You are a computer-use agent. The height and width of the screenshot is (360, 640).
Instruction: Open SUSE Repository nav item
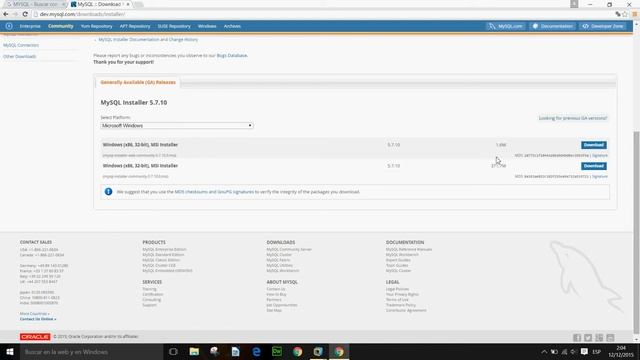click(174, 26)
